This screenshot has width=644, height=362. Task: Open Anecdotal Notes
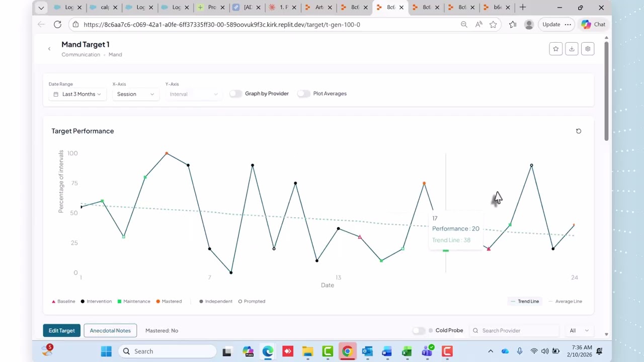click(x=110, y=330)
